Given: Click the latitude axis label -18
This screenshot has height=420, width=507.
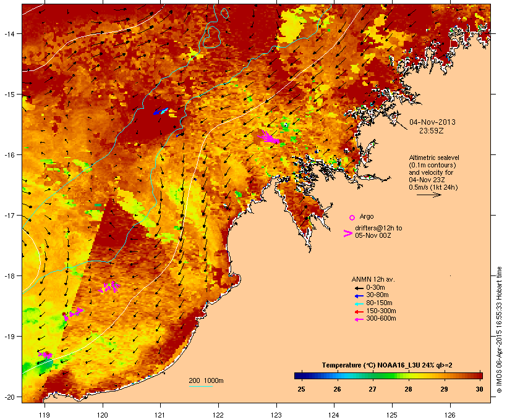Looking at the screenshot, I should [x=9, y=275].
